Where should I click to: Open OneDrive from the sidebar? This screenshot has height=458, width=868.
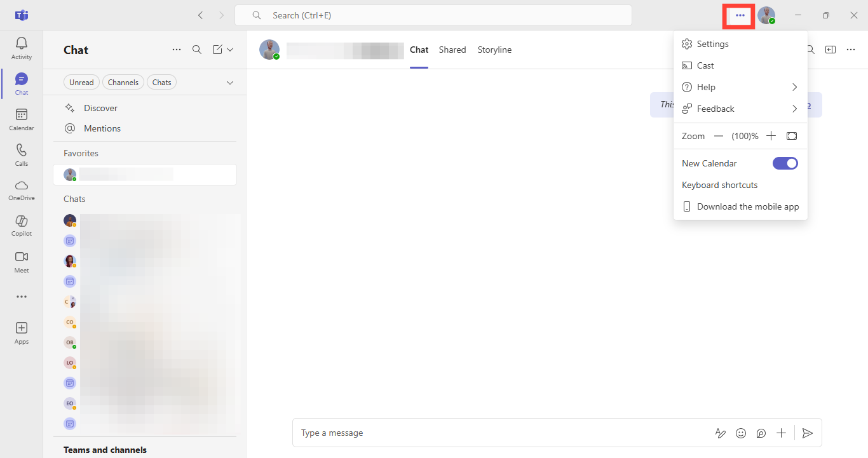[22, 189]
